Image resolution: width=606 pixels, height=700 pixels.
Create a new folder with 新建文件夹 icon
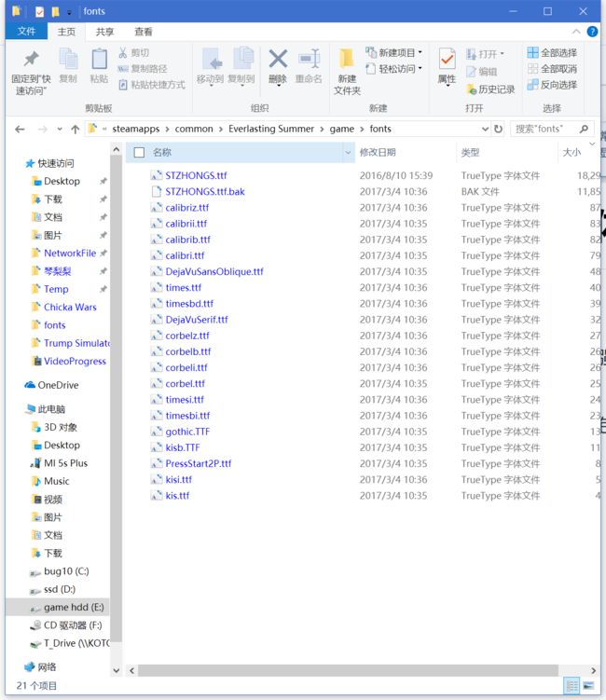pyautogui.click(x=347, y=72)
